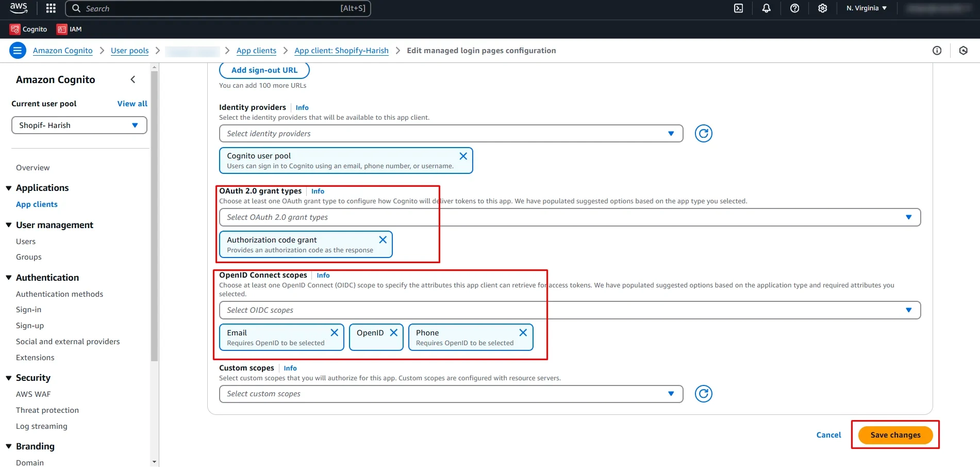The height and width of the screenshot is (467, 980).
Task: Open Domain in sidebar
Action: (x=30, y=462)
